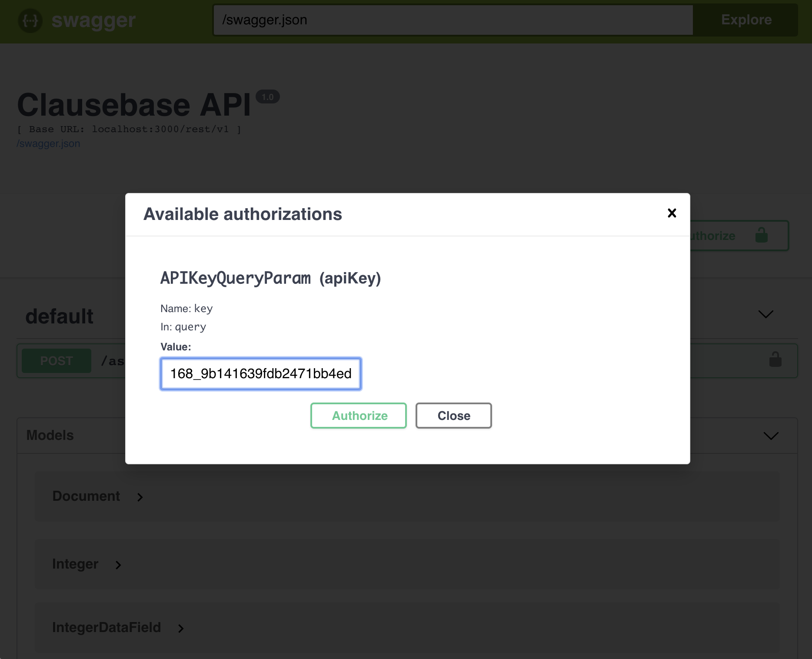The width and height of the screenshot is (812, 659).
Task: Click the Models heading text
Action: point(50,435)
